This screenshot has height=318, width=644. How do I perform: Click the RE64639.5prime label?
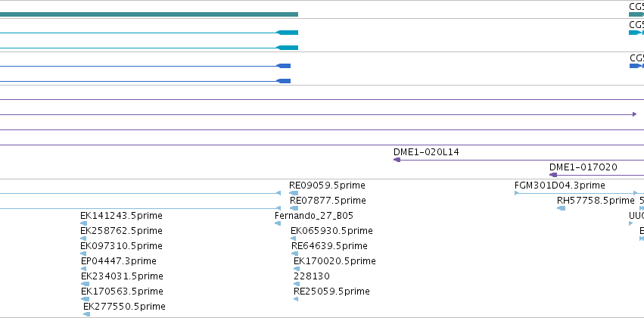tap(329, 246)
